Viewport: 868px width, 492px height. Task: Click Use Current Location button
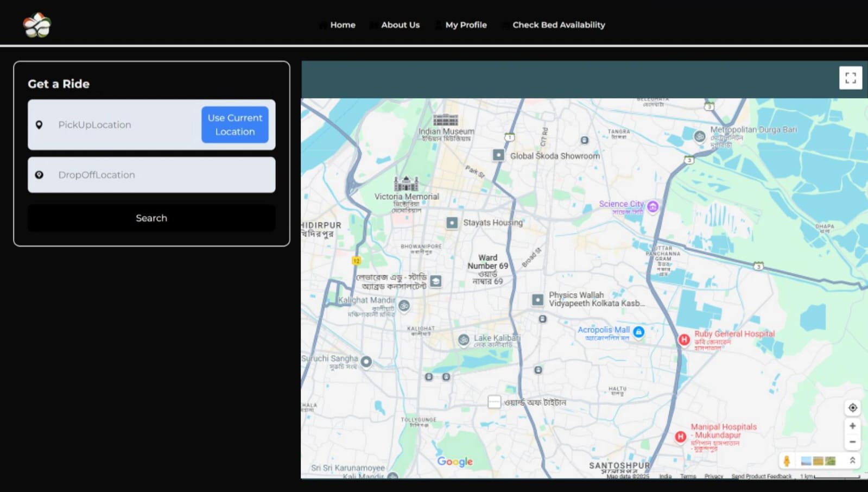coord(235,124)
